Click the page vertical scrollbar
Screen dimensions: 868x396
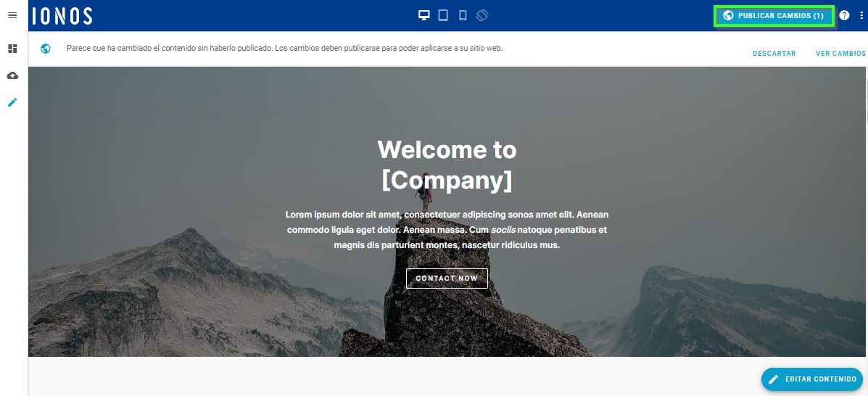tap(865, 94)
